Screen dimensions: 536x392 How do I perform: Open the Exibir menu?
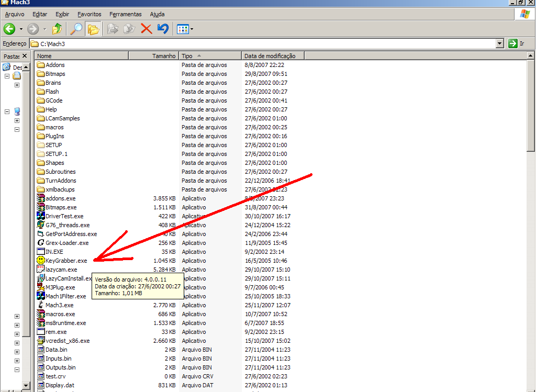tap(62, 14)
